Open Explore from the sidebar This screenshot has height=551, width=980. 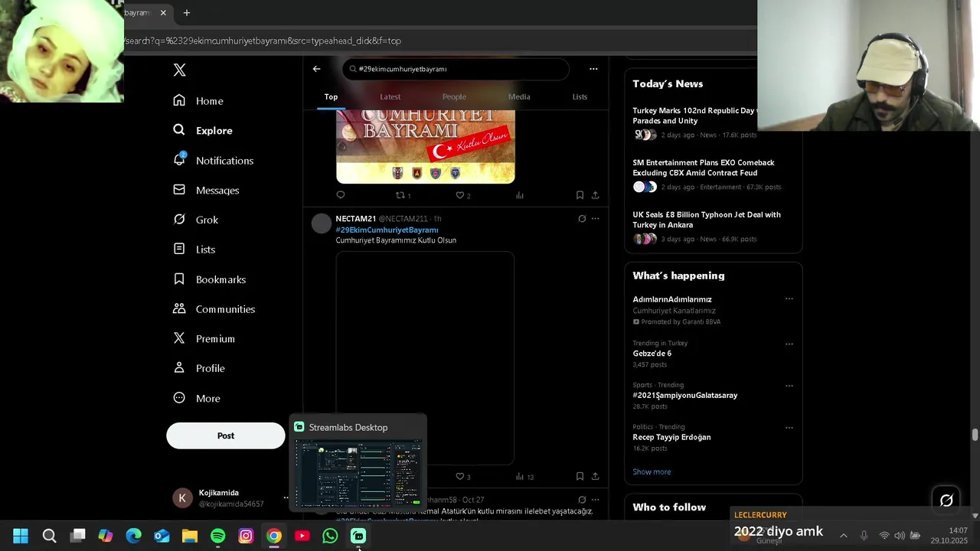tap(203, 131)
